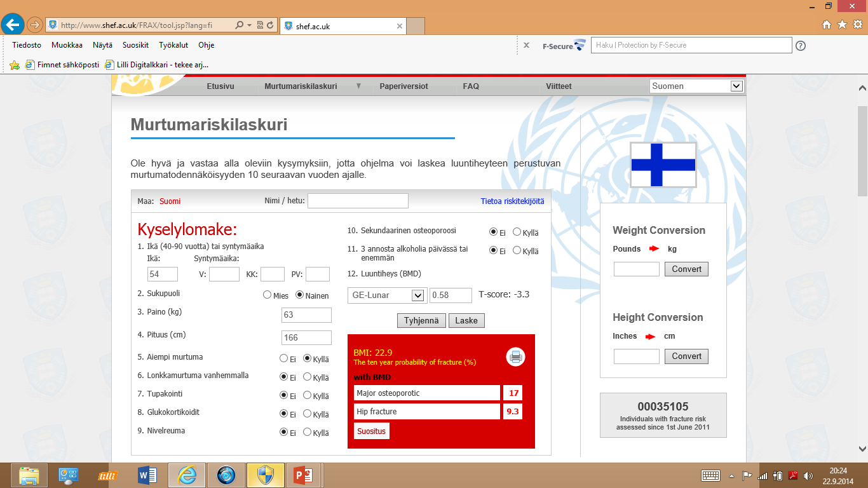Open the GE-Lunar BMD device dropdown
The width and height of the screenshot is (868, 488).
click(x=386, y=295)
